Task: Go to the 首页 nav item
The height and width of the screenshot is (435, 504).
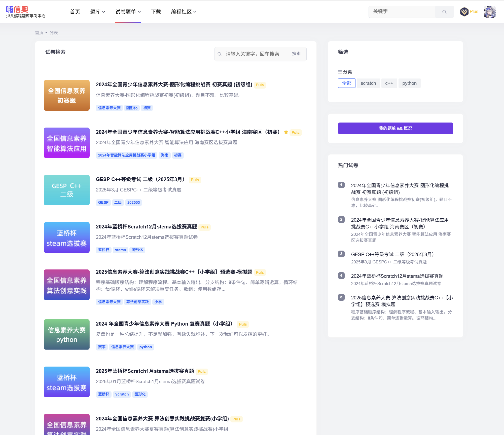Action: [75, 12]
